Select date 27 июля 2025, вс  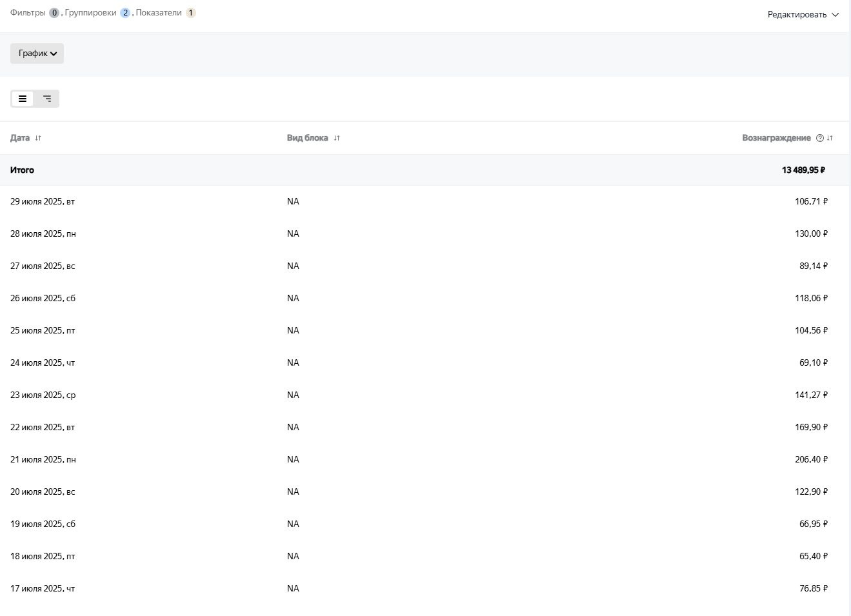point(43,266)
